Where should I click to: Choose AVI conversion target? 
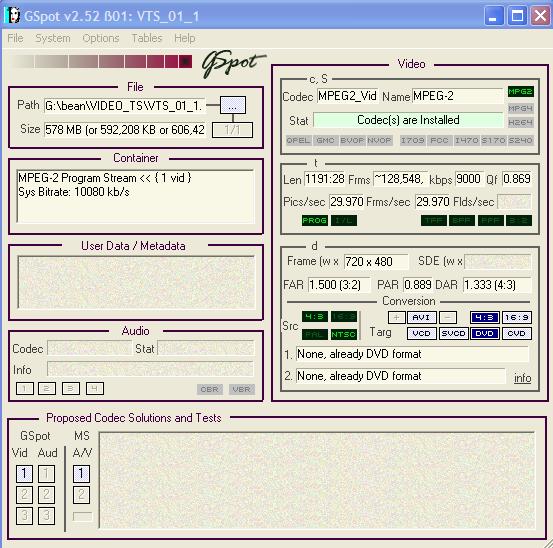click(x=421, y=317)
